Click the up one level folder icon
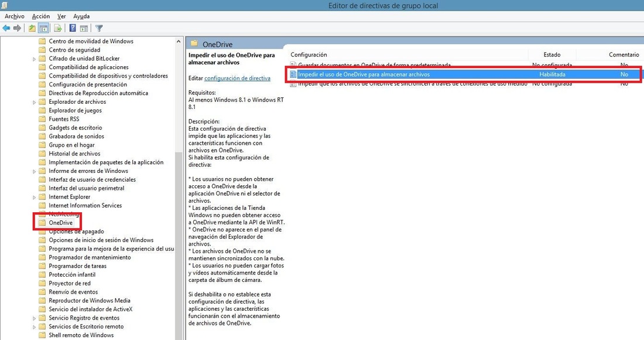Image resolution: width=644 pixels, height=340 pixels. (x=32, y=28)
